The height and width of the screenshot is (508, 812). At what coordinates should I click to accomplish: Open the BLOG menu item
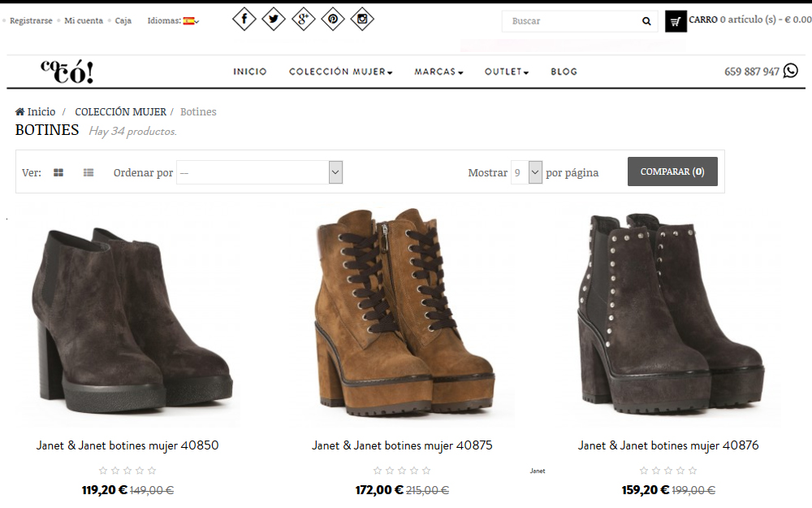564,72
